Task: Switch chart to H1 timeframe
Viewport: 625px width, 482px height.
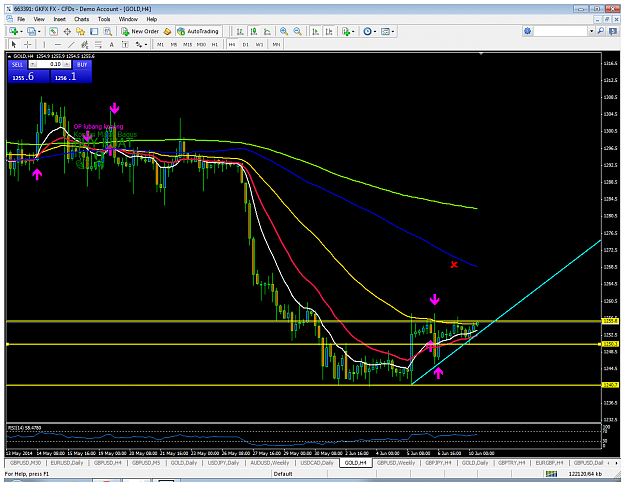Action: (215, 45)
